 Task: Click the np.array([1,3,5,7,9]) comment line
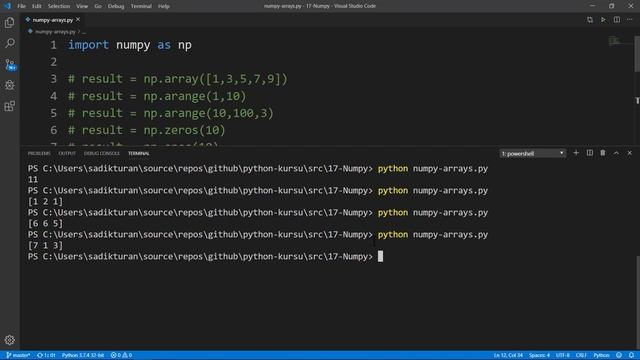[178, 79]
